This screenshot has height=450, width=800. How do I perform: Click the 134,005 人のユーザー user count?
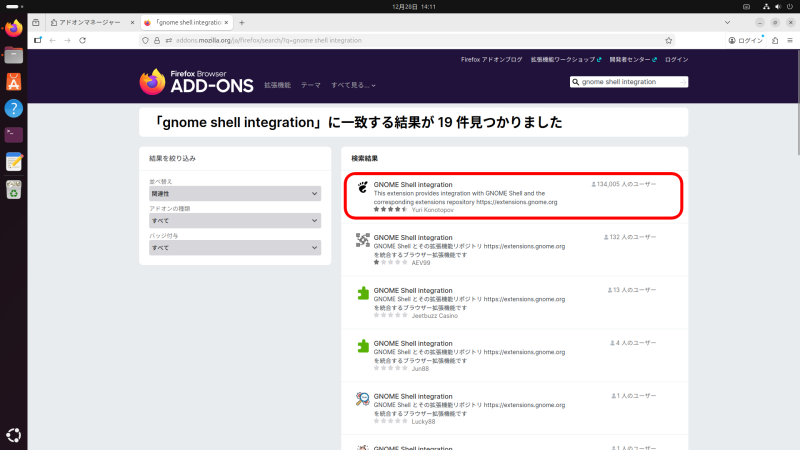tap(623, 184)
